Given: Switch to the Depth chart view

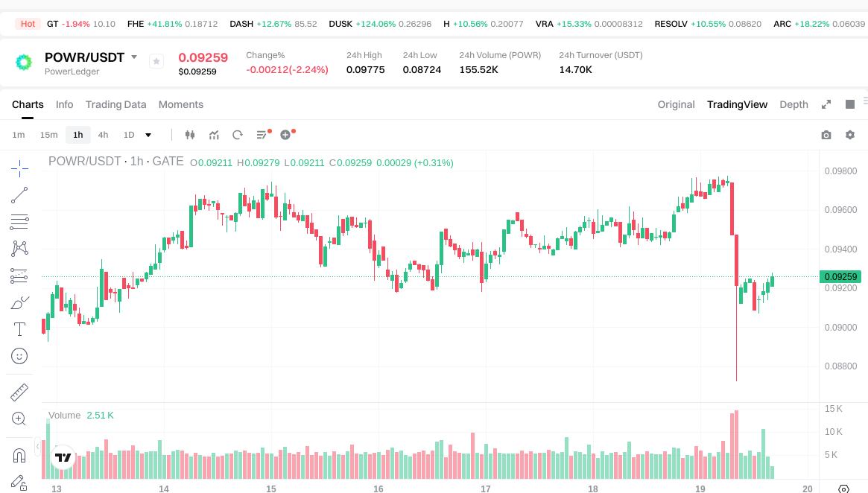Looking at the screenshot, I should [793, 104].
